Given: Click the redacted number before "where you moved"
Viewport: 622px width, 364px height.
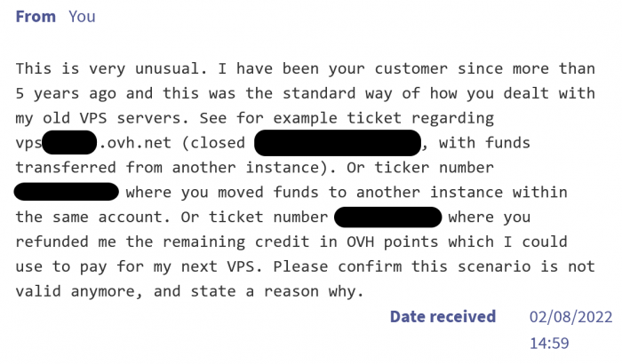Looking at the screenshot, I should [x=67, y=192].
